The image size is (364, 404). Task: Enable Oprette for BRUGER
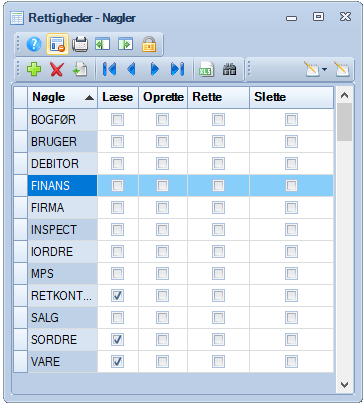tap(162, 141)
